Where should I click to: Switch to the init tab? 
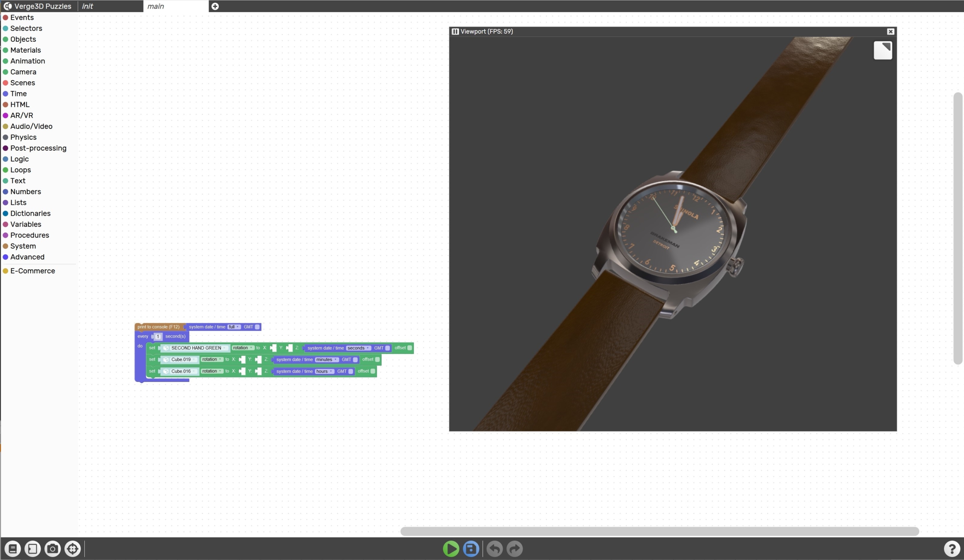coord(111,6)
